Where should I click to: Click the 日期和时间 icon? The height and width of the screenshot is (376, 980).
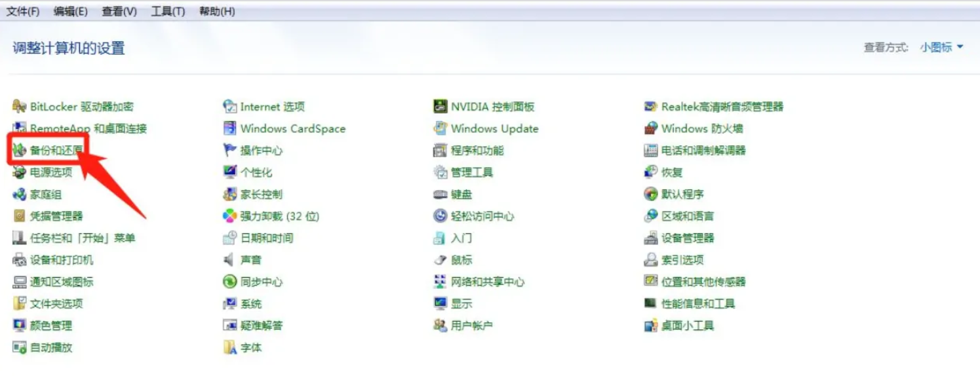coord(229,238)
